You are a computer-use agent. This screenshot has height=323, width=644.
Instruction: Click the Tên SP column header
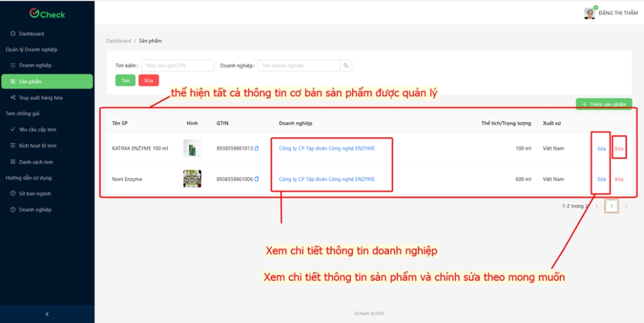(x=120, y=123)
